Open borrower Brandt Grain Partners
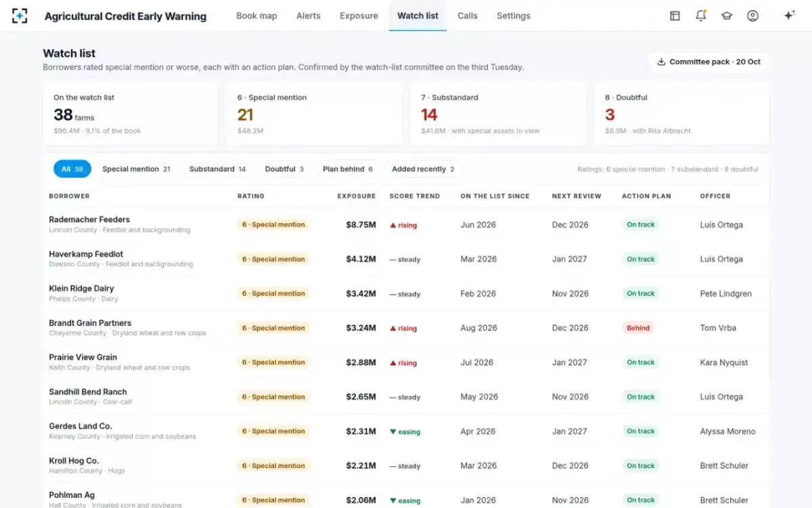The width and height of the screenshot is (812, 508). pos(90,323)
